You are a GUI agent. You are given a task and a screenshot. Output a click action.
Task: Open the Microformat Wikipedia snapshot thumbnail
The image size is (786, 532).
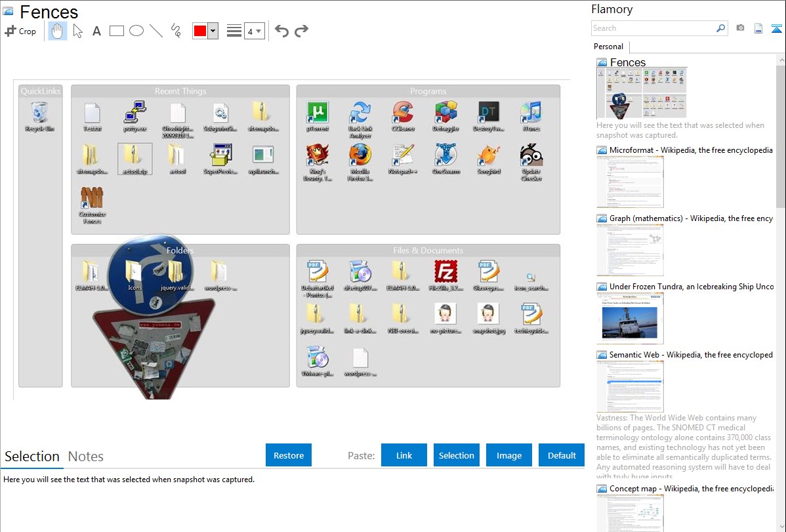pos(630,182)
